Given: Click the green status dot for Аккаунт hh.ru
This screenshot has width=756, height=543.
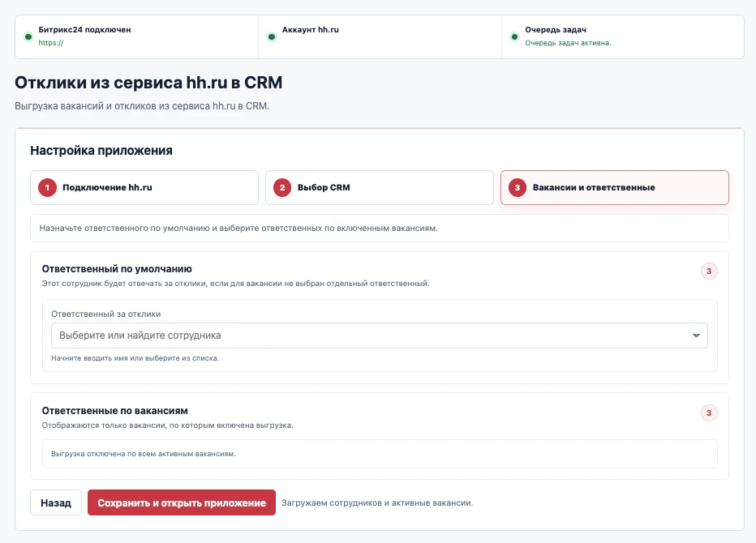Looking at the screenshot, I should (272, 36).
